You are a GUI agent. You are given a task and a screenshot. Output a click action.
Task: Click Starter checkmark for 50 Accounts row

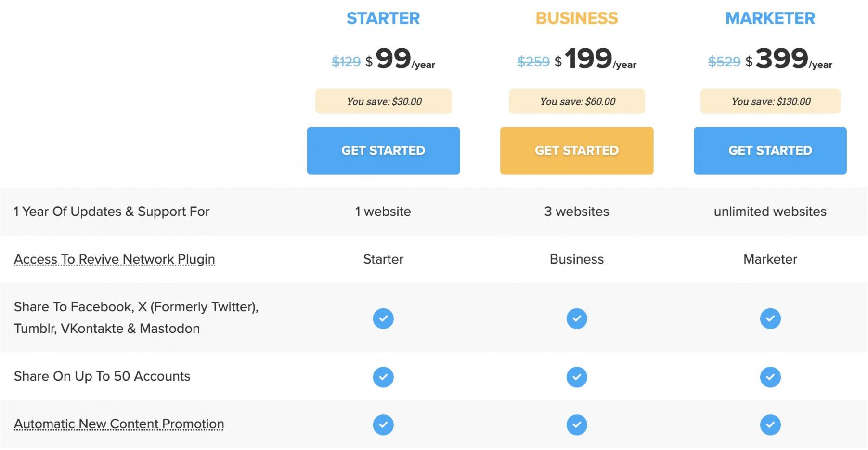(383, 377)
